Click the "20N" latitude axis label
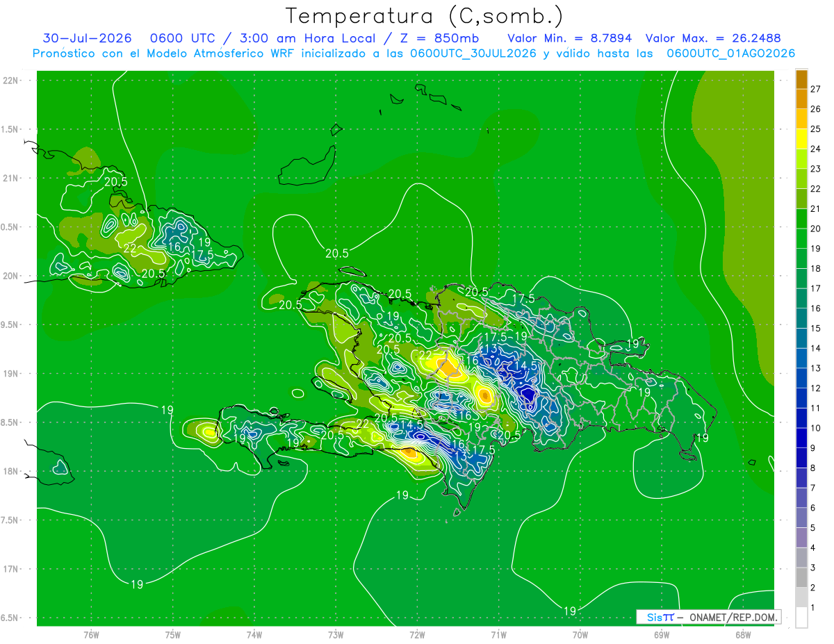Image resolution: width=834 pixels, height=644 pixels. 12,276
